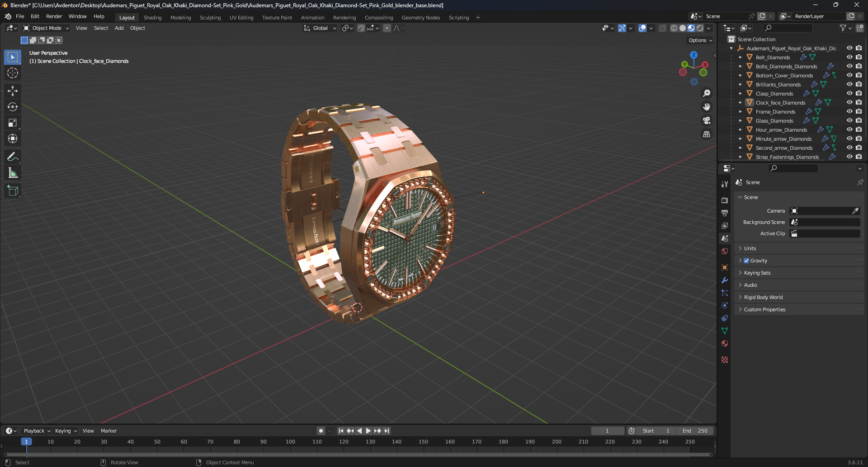
Task: Click the play animation button
Action: coord(368,431)
